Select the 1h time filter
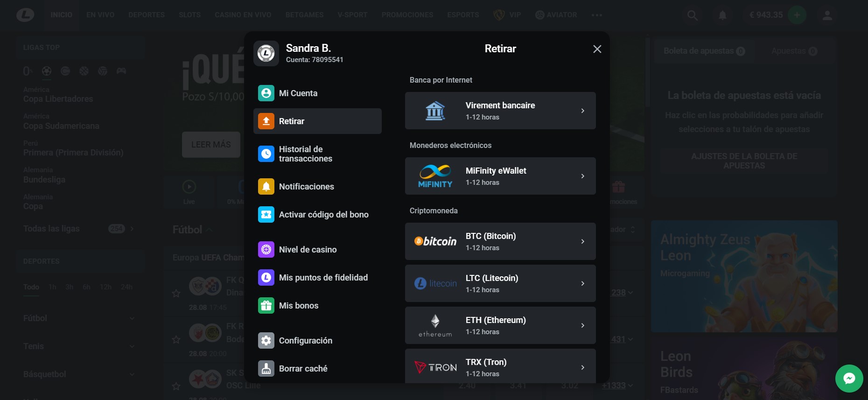Viewport: 868px width, 400px height. 52,287
